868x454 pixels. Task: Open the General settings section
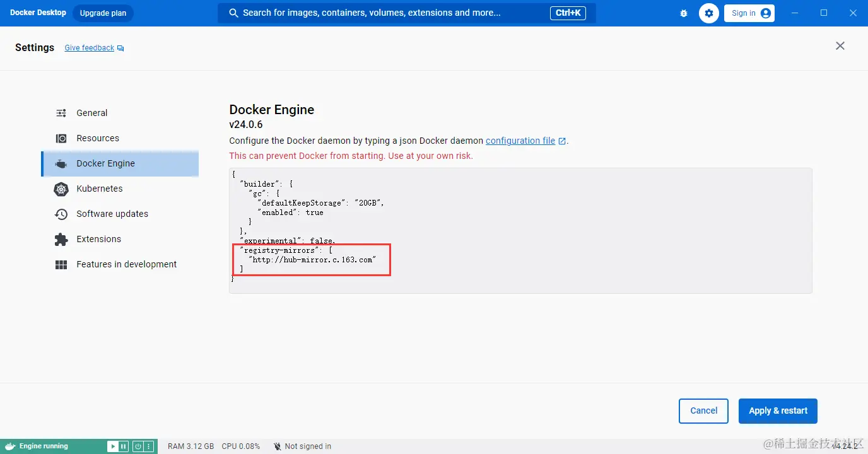point(120,113)
